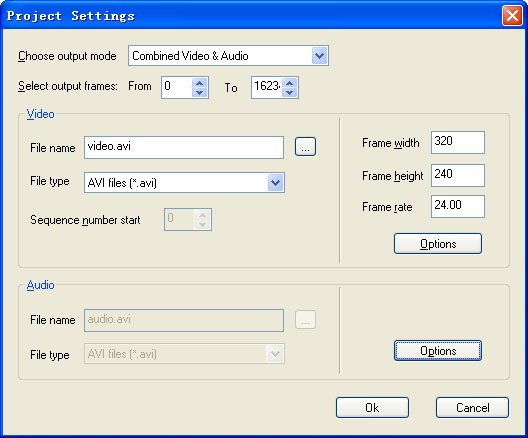Image resolution: width=528 pixels, height=438 pixels.
Task: Click the video File name field
Action: pyautogui.click(x=184, y=147)
